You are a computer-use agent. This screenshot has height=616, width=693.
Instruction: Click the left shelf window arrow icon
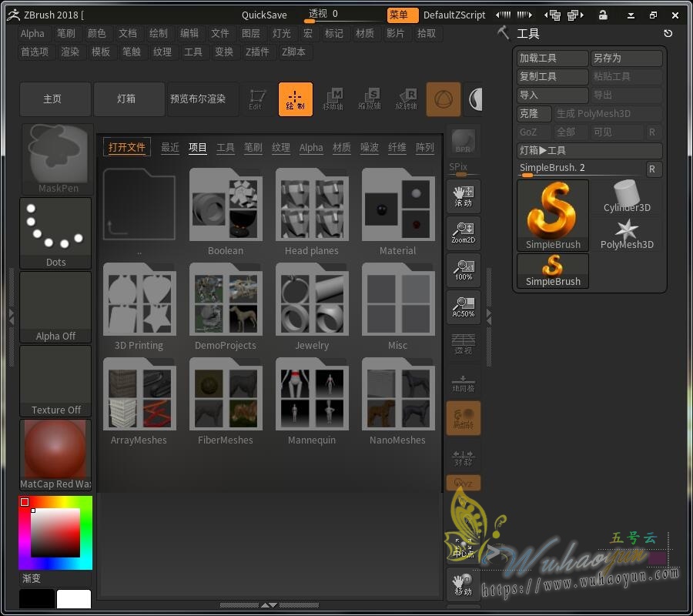pos(552,15)
